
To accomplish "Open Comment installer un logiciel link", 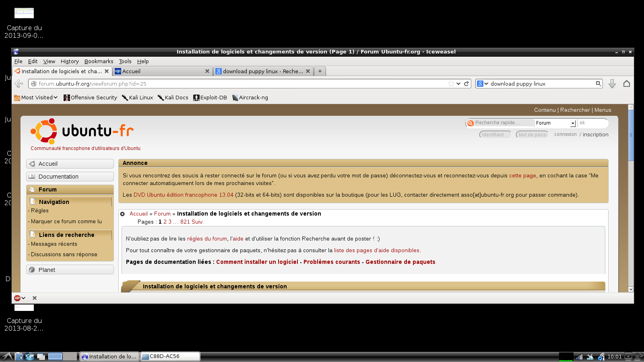I will pyautogui.click(x=257, y=262).
